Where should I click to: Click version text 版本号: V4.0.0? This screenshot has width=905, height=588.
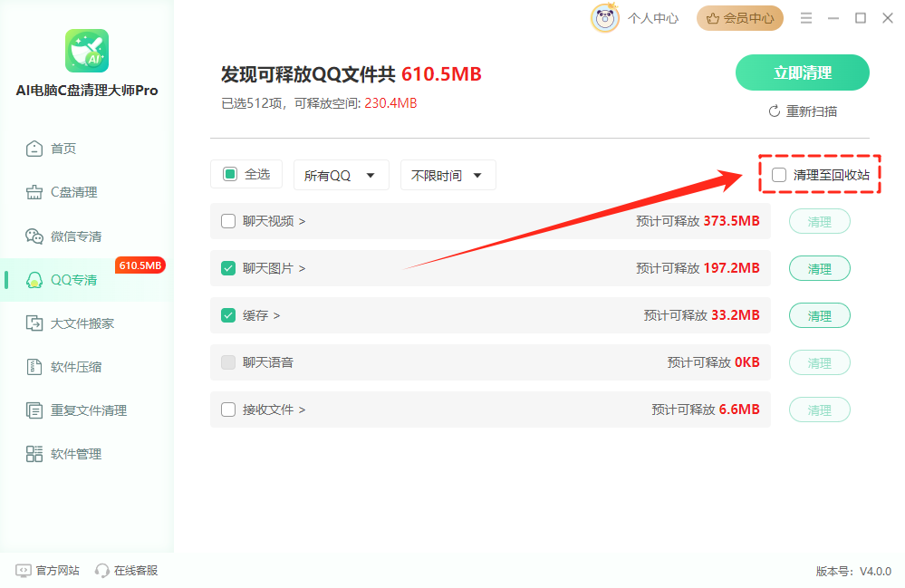pyautogui.click(x=853, y=572)
